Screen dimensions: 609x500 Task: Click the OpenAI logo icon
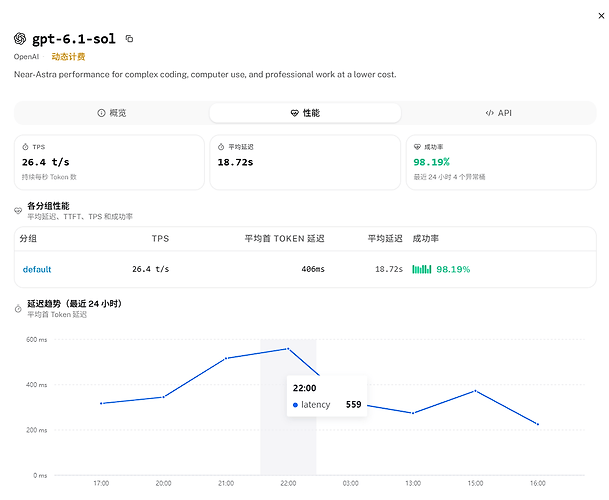coord(20,38)
